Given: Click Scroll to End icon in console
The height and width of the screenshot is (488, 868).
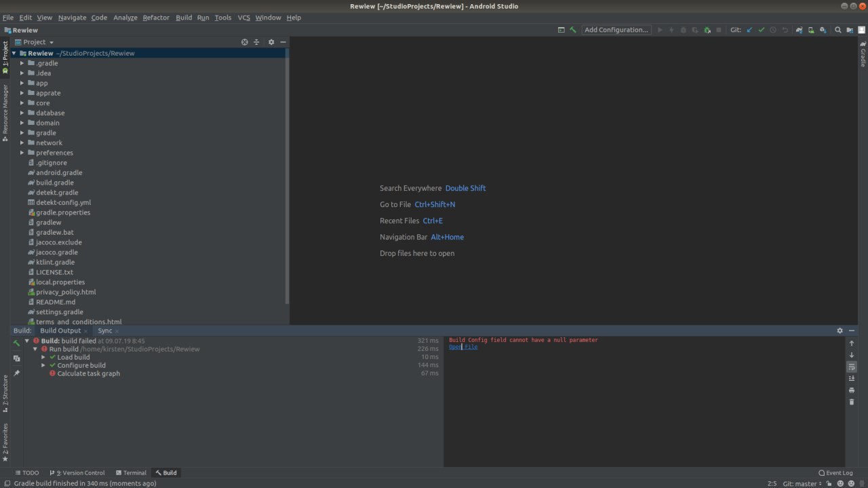Looking at the screenshot, I should click(852, 378).
